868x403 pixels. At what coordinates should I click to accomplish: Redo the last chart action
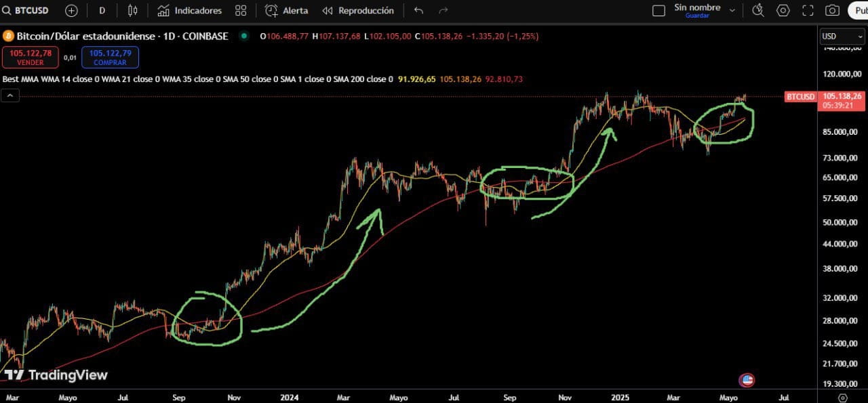point(443,11)
